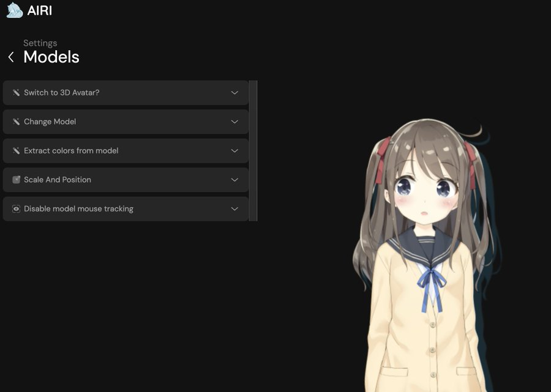The width and height of the screenshot is (551, 392).
Task: Click the settings panel vertical scrollbar
Action: [x=253, y=151]
